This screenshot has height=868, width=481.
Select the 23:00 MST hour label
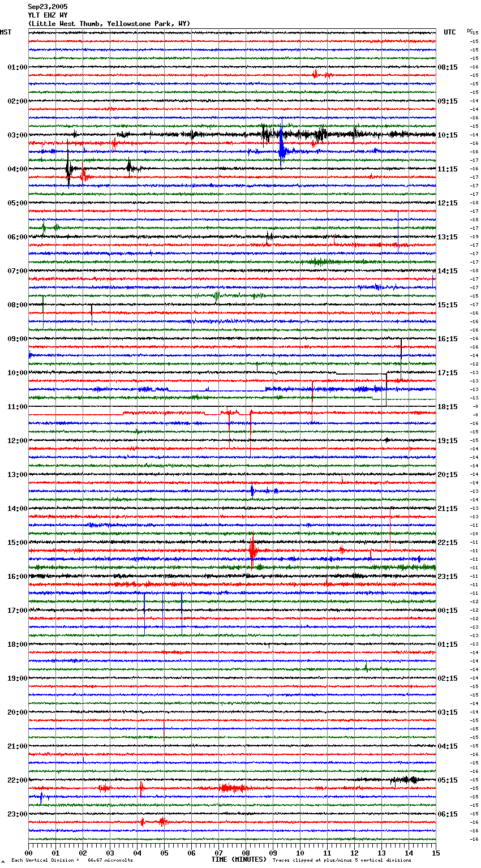coord(18,814)
